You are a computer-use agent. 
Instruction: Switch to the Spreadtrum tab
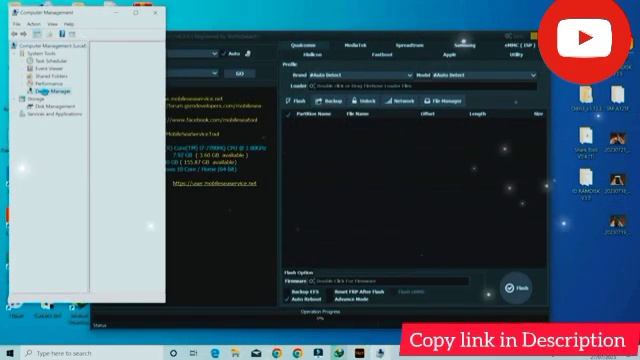point(409,45)
